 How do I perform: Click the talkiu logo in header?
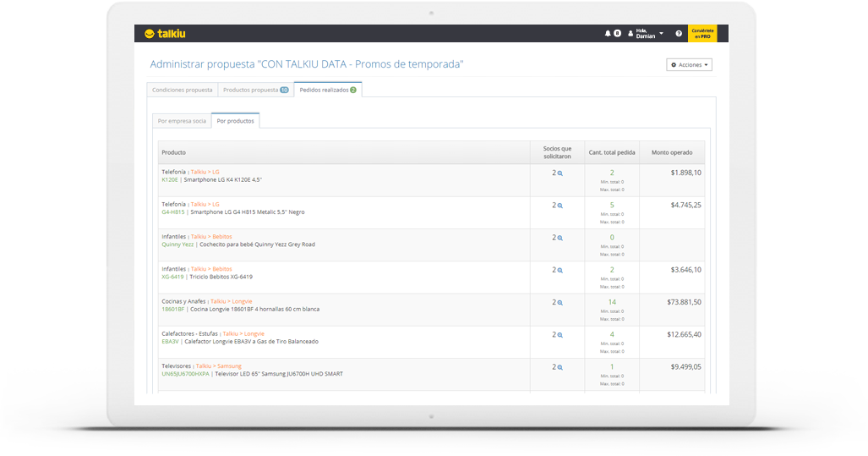(x=165, y=34)
